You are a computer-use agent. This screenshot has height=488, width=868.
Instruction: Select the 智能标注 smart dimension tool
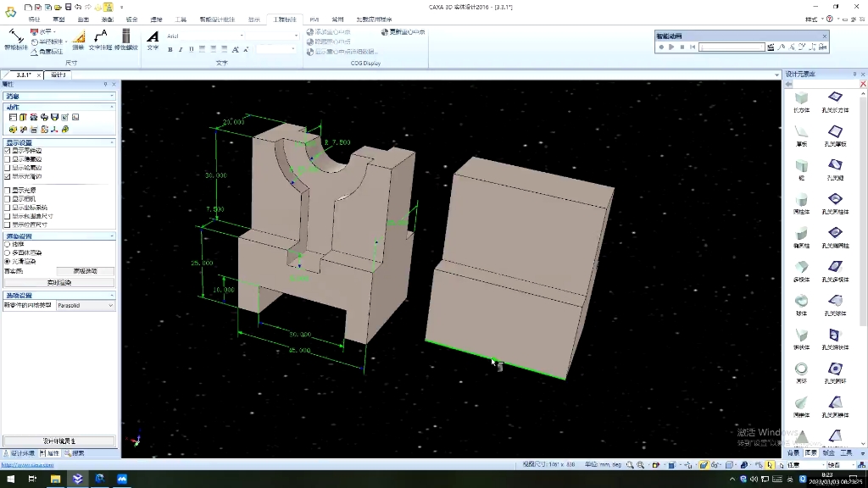[x=14, y=38]
